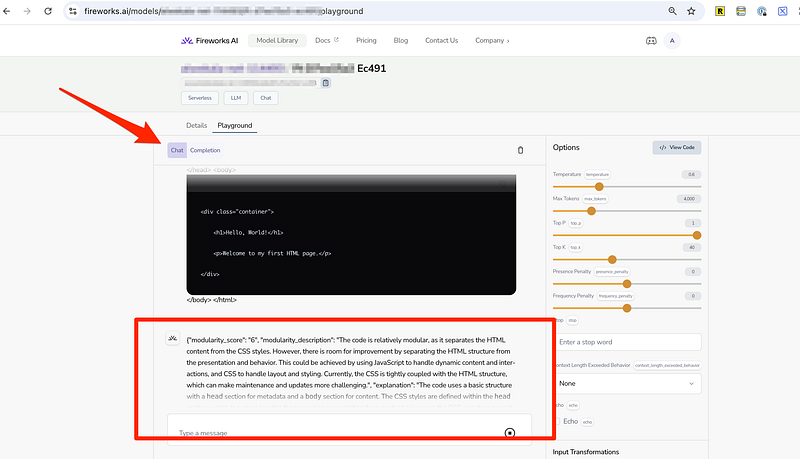Screen dimensions: 800x459
Task: Go to the Pricing page
Action: tap(366, 40)
